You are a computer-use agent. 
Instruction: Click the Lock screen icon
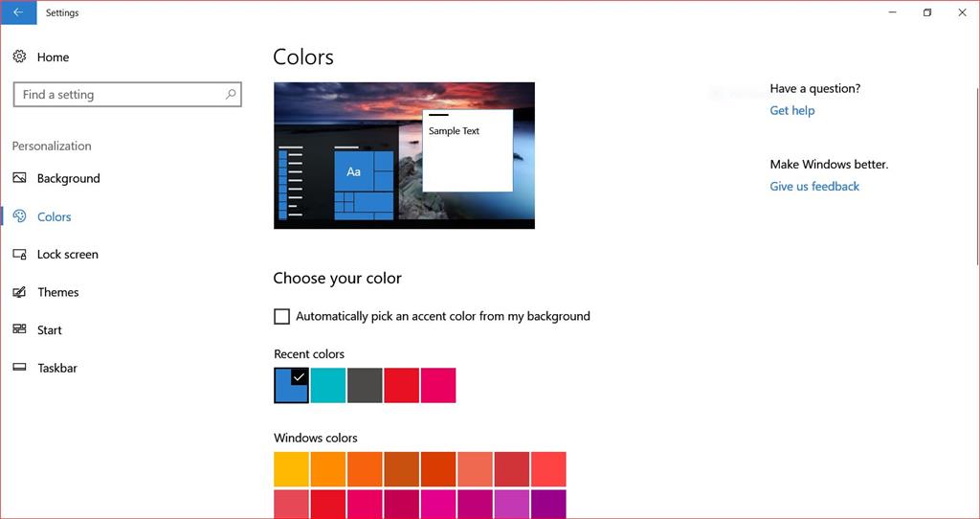click(19, 255)
